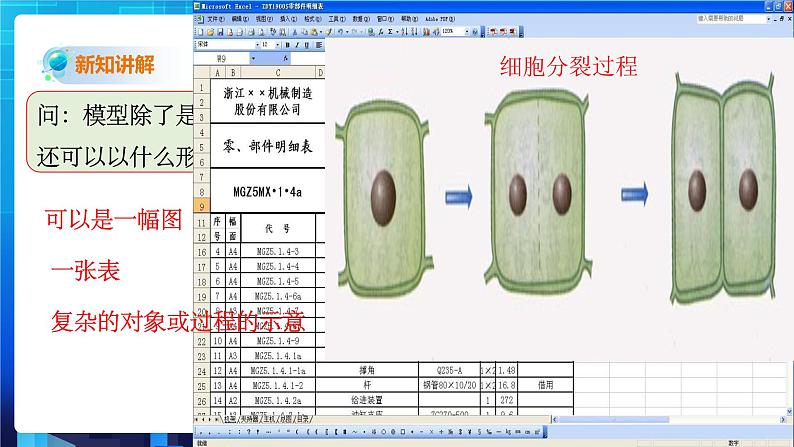Viewport: 794px width, 447px height.
Task: Click the last-sheet tab scroll arrow
Action: (x=217, y=419)
